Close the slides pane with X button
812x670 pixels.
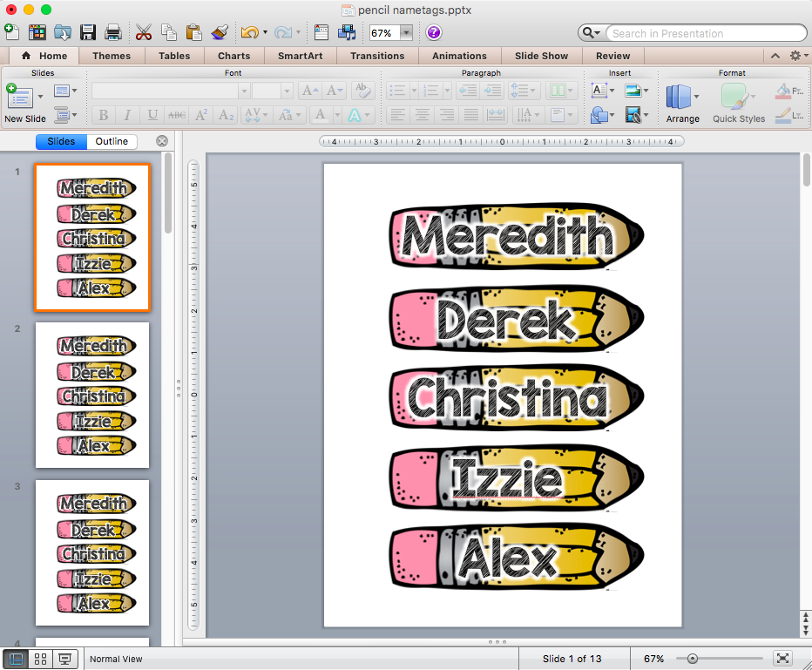(162, 141)
